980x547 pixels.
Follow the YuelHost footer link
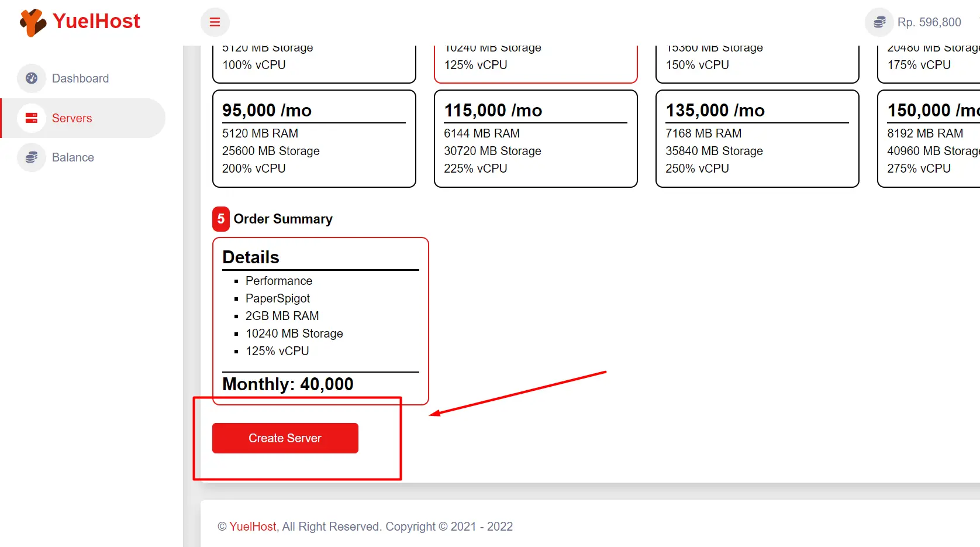(x=253, y=527)
